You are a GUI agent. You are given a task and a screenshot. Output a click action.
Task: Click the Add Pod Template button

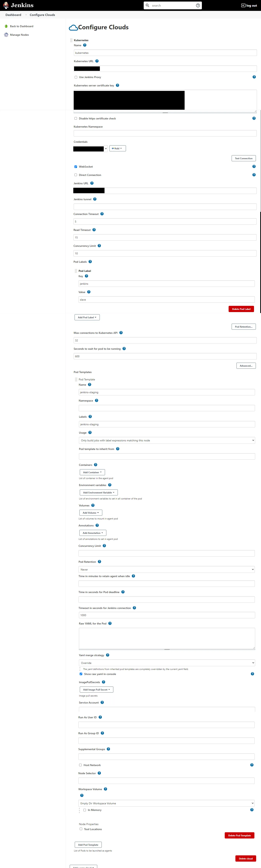point(88,845)
